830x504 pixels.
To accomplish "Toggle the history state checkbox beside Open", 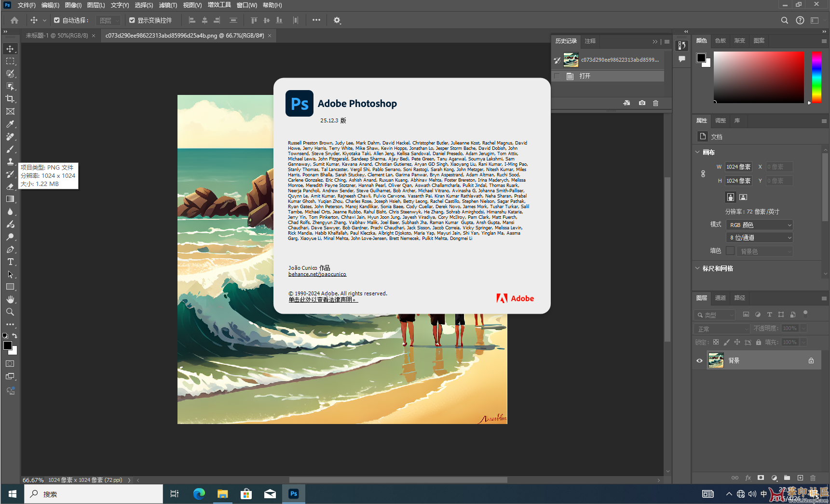I will (x=557, y=76).
